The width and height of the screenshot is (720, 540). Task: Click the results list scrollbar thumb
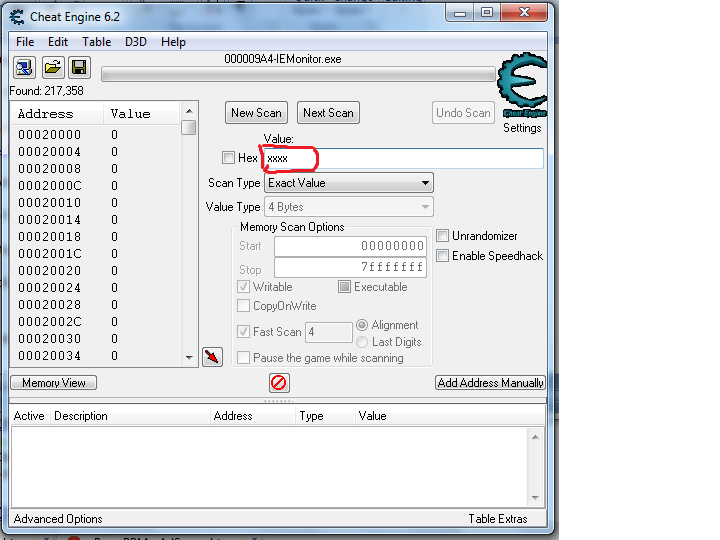[x=189, y=127]
